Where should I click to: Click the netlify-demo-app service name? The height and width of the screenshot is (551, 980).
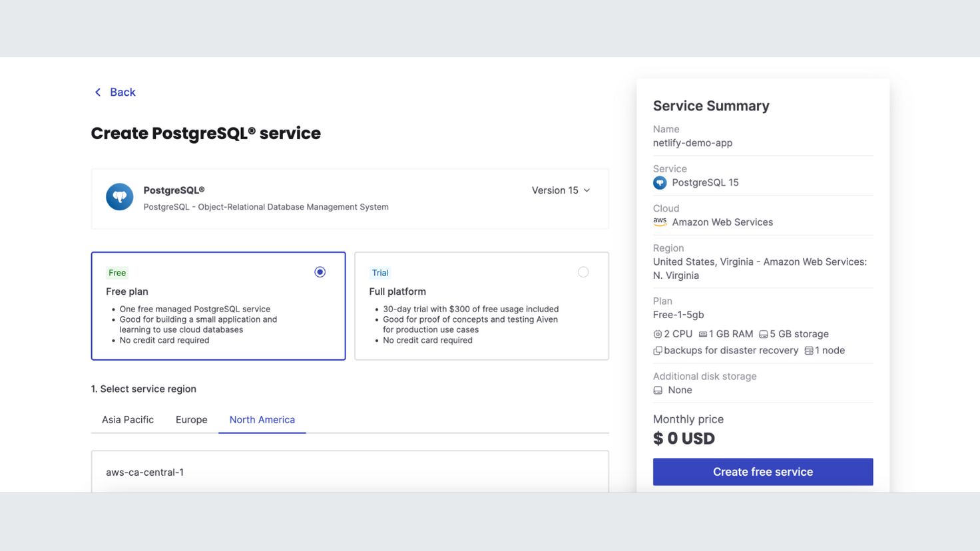692,143
